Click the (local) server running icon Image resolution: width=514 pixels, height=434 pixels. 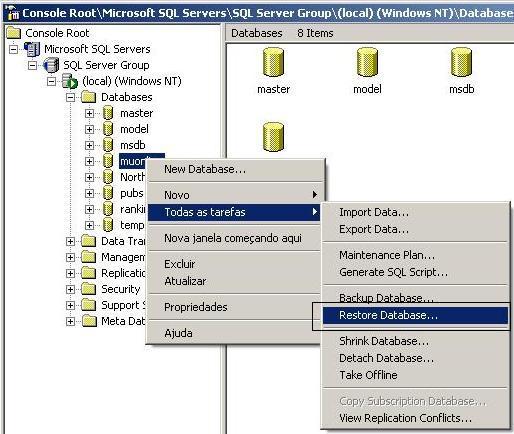pyautogui.click(x=70, y=81)
